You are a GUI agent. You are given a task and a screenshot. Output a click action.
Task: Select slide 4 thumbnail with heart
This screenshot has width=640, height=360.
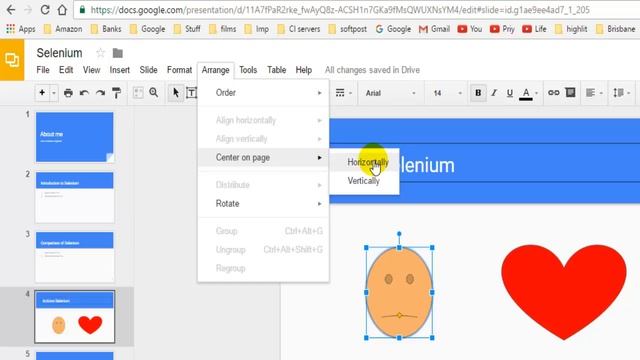(75, 317)
